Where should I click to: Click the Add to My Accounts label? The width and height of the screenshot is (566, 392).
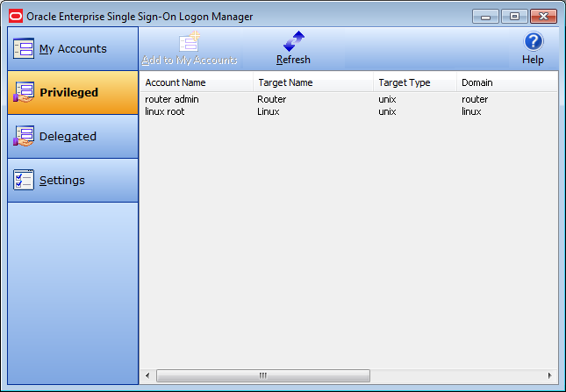click(x=190, y=60)
